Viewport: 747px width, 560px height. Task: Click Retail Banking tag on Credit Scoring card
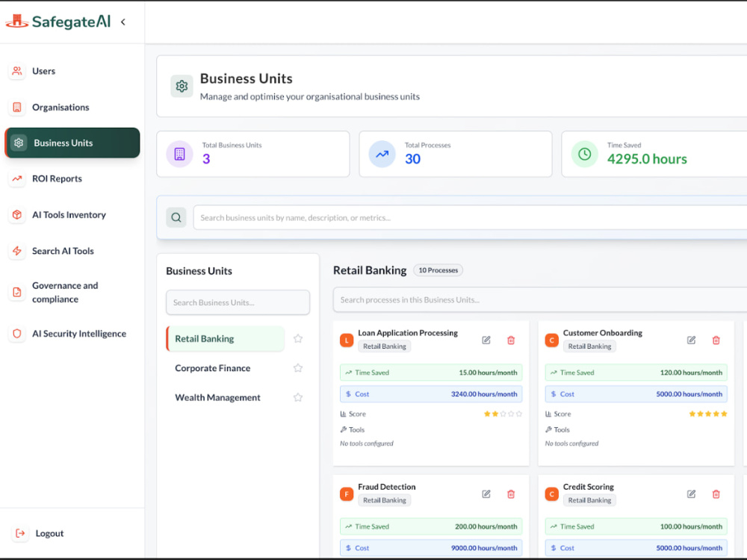tap(590, 500)
